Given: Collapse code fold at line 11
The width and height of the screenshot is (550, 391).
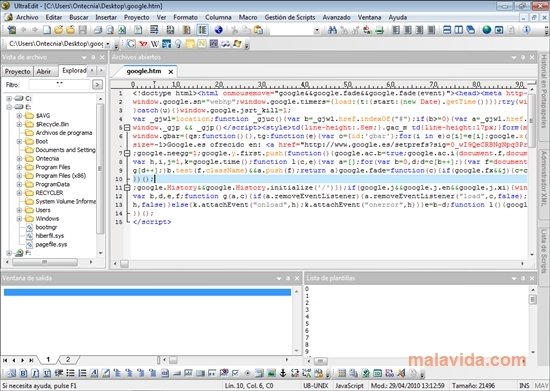Looking at the screenshot, I should tap(127, 188).
